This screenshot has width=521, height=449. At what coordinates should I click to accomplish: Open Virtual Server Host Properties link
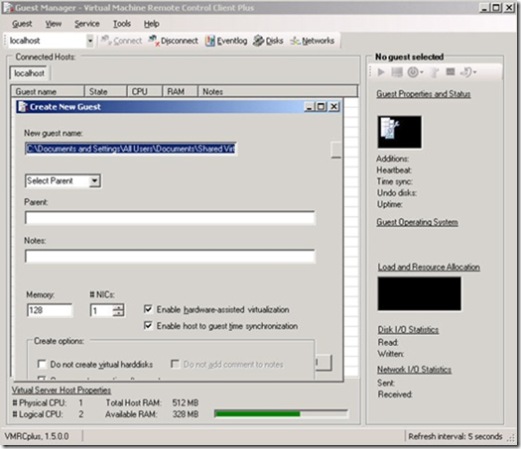tap(61, 390)
